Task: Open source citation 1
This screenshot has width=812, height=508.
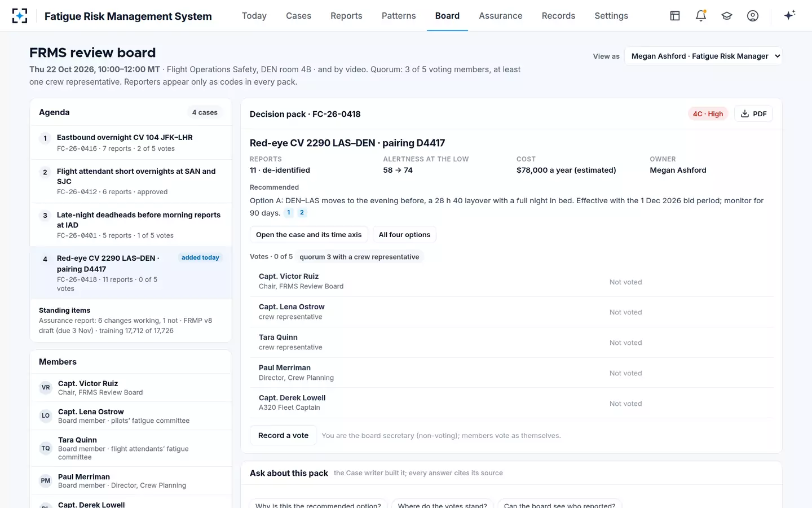Action: coord(289,213)
